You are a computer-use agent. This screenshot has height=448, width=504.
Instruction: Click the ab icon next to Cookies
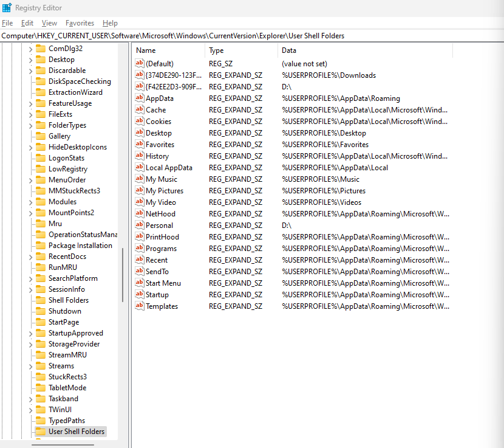[x=139, y=121]
